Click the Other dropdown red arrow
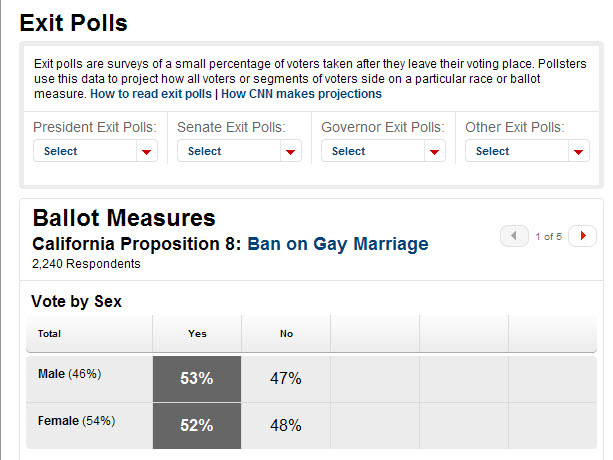Image resolution: width=613 pixels, height=460 pixels. pyautogui.click(x=578, y=152)
